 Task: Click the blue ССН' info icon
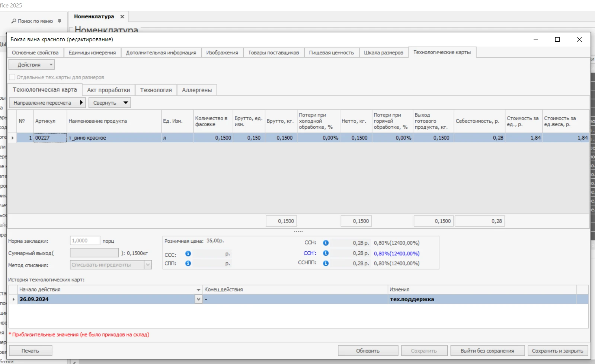[x=326, y=253]
